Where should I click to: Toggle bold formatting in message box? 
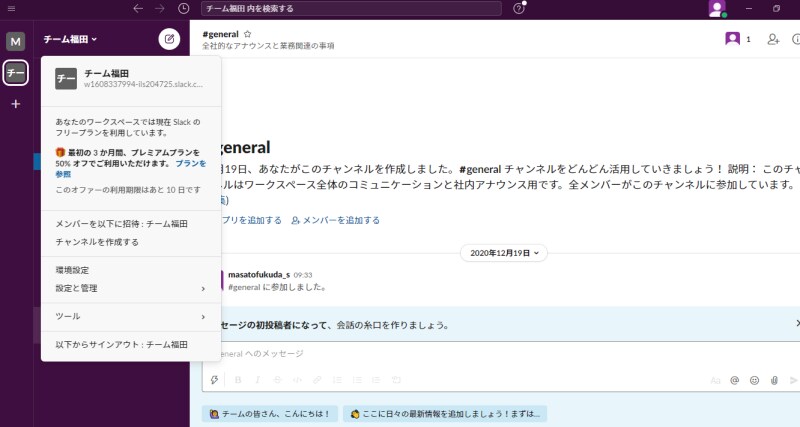tap(238, 380)
